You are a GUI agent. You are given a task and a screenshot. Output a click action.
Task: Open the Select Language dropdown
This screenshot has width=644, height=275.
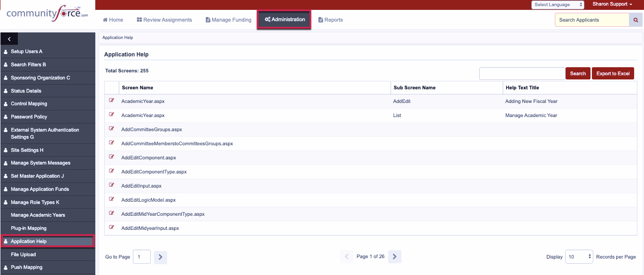[558, 5]
